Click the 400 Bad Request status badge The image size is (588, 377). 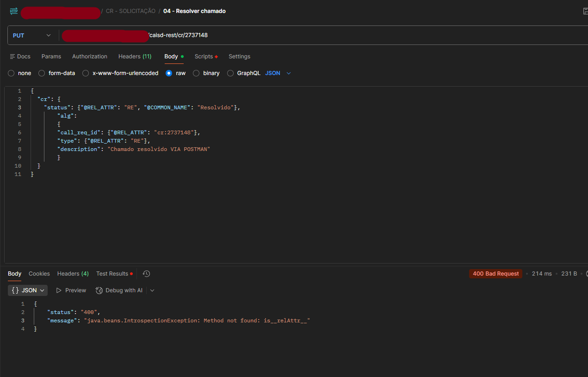click(495, 274)
